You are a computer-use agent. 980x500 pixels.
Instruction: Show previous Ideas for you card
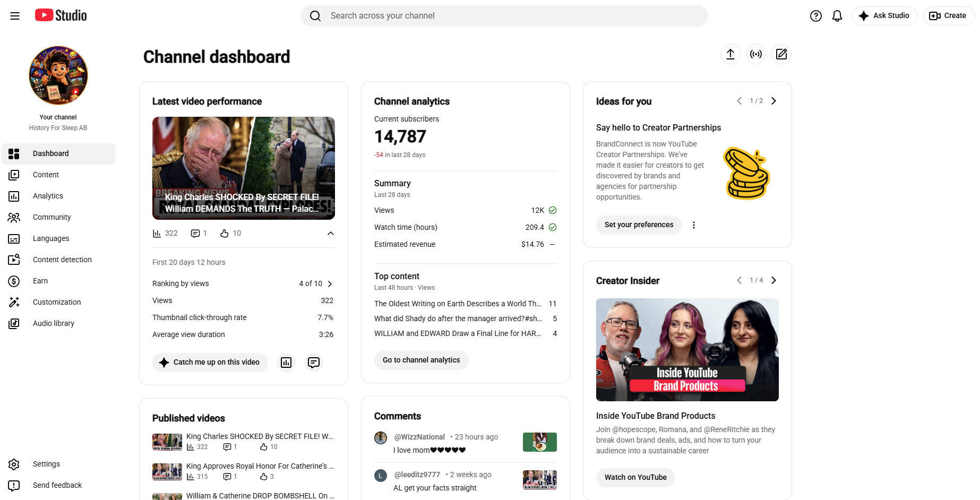pos(739,101)
